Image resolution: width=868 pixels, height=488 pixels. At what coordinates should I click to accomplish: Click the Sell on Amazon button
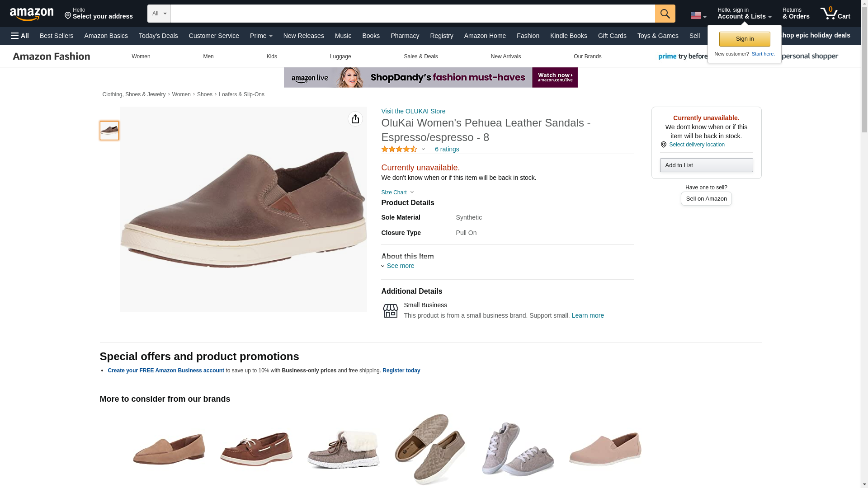[706, 199]
